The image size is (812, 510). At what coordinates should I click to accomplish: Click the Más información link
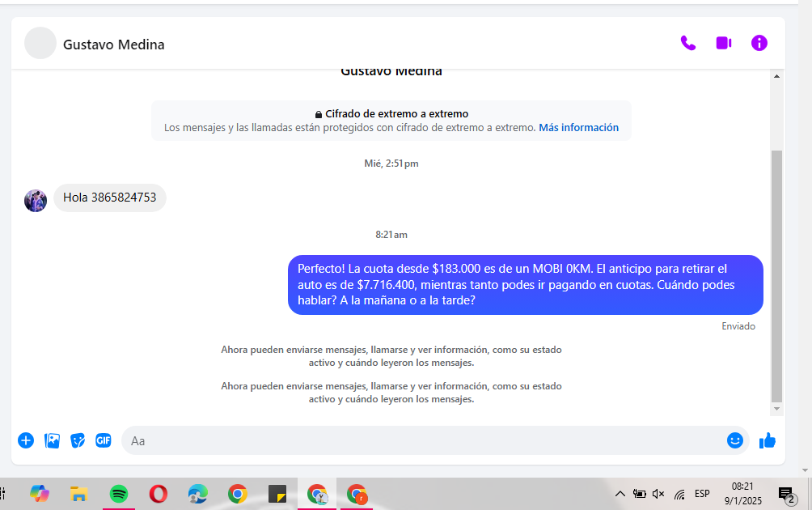(x=578, y=128)
